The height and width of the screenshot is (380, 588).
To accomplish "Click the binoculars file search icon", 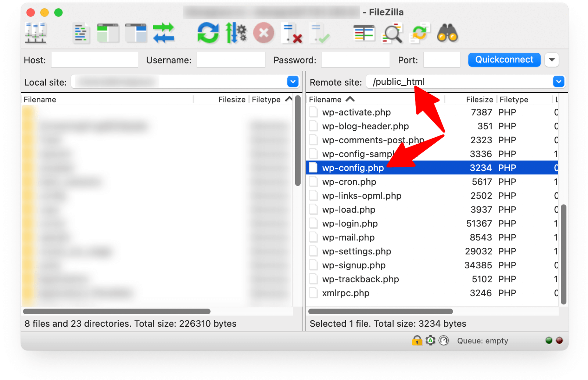I will tap(447, 33).
